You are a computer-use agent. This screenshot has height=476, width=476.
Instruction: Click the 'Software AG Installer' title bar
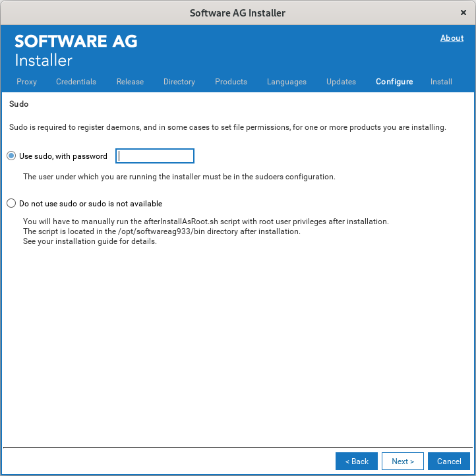coord(237,13)
